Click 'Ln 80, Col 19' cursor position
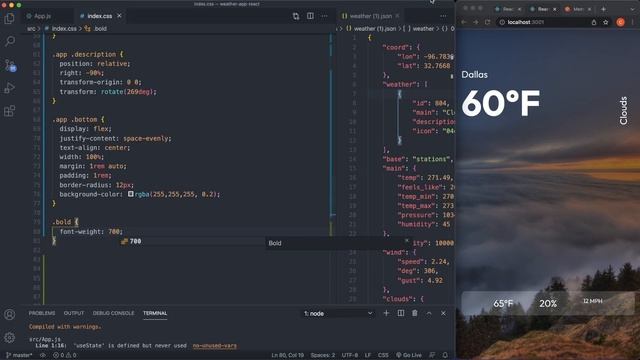Image resolution: width=640 pixels, height=360 pixels. [x=288, y=355]
